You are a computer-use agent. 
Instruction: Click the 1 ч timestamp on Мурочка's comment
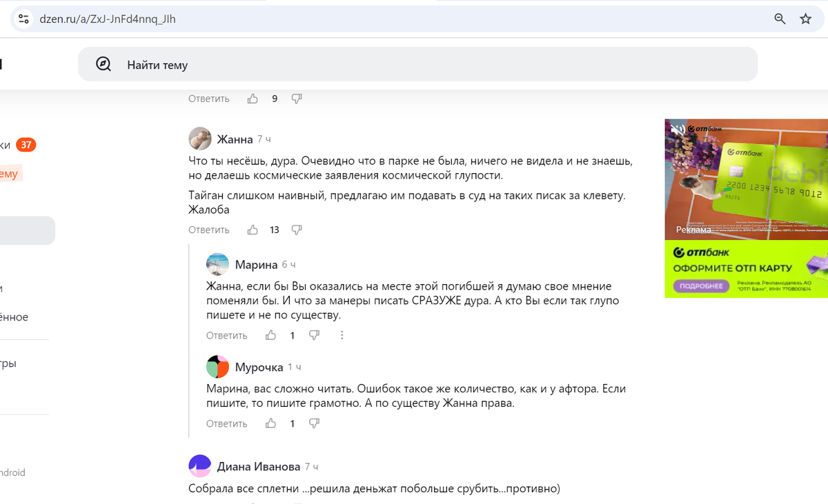pos(295,367)
